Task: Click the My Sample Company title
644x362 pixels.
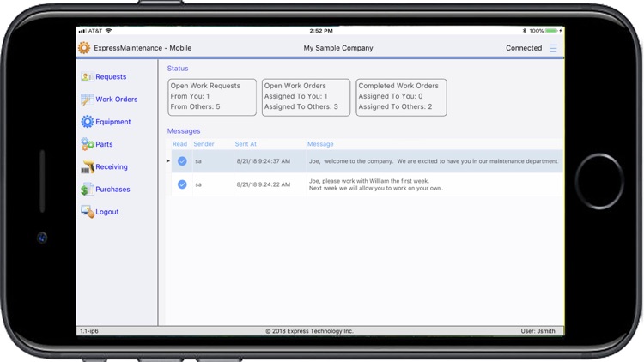Action: [x=338, y=48]
